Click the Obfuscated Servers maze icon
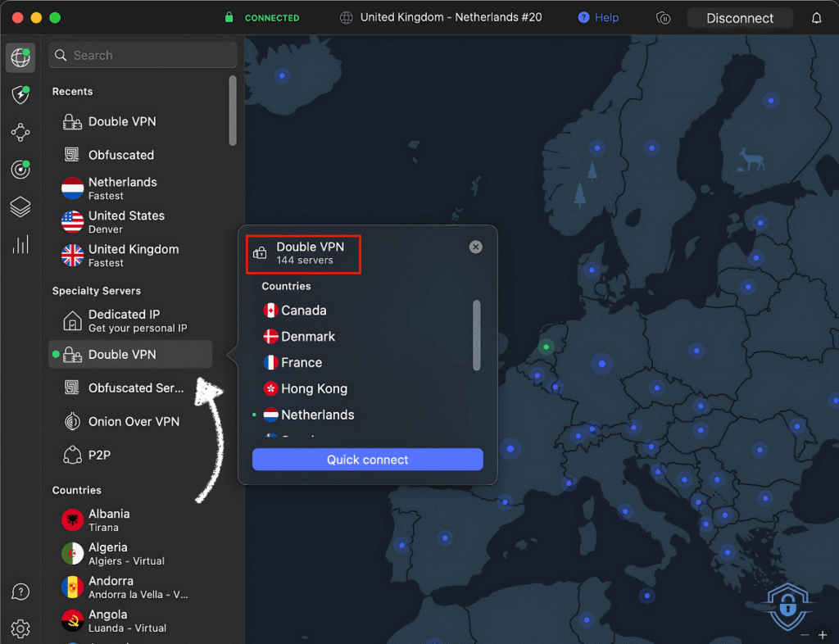839x644 pixels. point(72,388)
